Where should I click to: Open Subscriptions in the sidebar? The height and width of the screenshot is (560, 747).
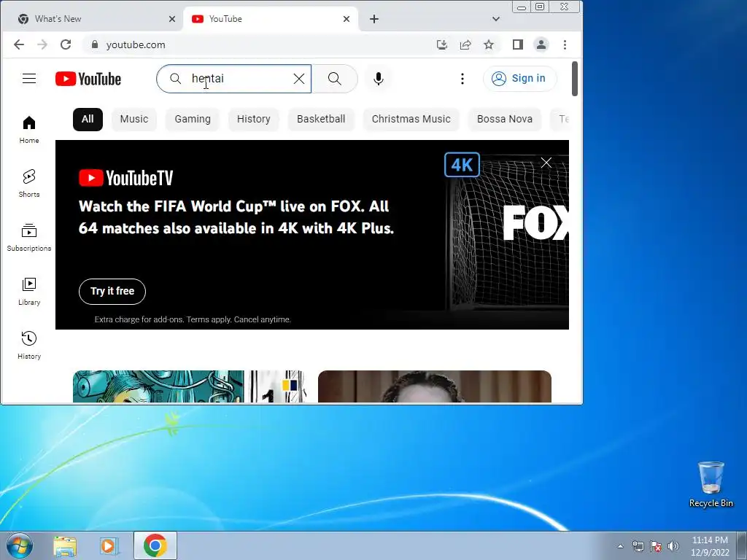(x=29, y=237)
